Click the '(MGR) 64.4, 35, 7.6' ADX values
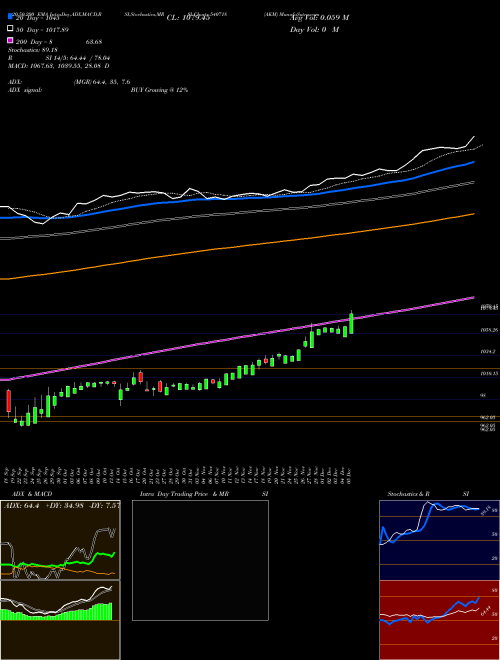Screen dimensions: 500x660 pyautogui.click(x=101, y=82)
